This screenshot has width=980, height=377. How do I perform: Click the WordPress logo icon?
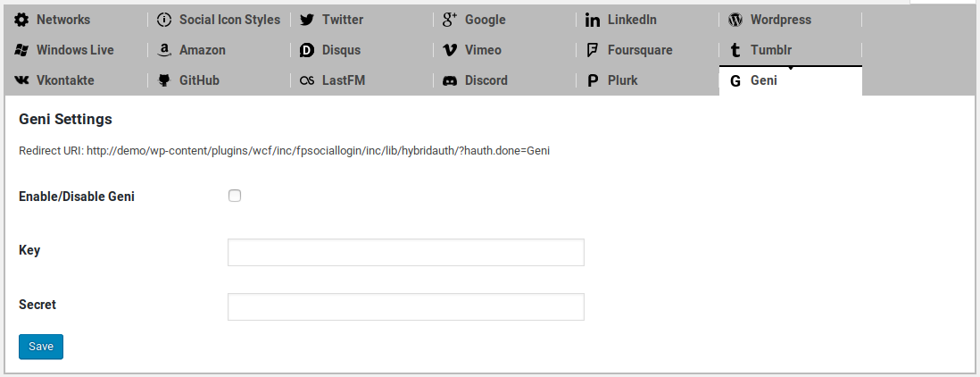[x=735, y=20]
